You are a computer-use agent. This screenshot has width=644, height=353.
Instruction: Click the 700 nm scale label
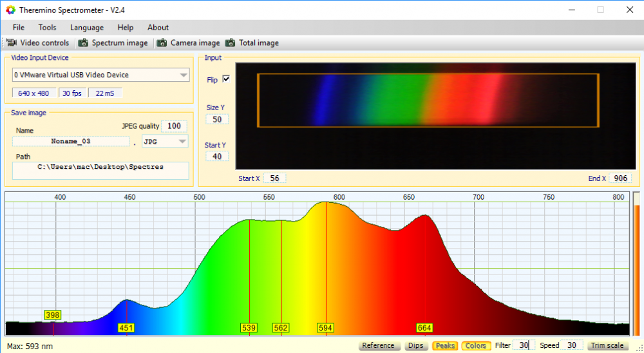coord(478,197)
